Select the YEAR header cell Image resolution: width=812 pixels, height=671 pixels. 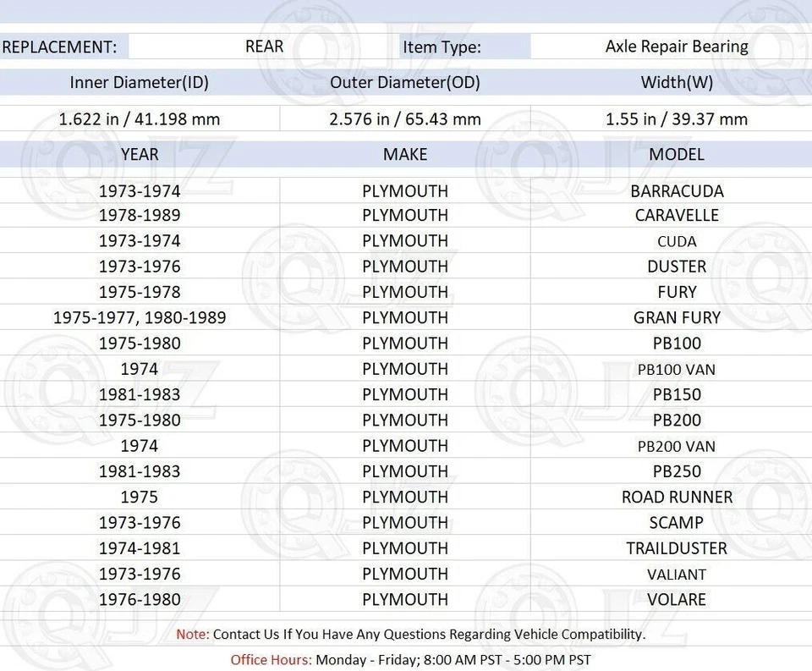pyautogui.click(x=139, y=155)
